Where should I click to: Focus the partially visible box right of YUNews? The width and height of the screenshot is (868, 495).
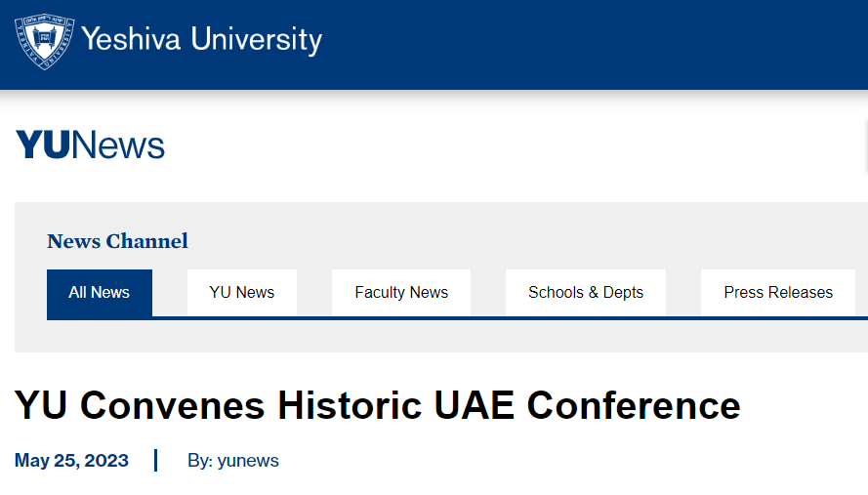click(x=865, y=146)
